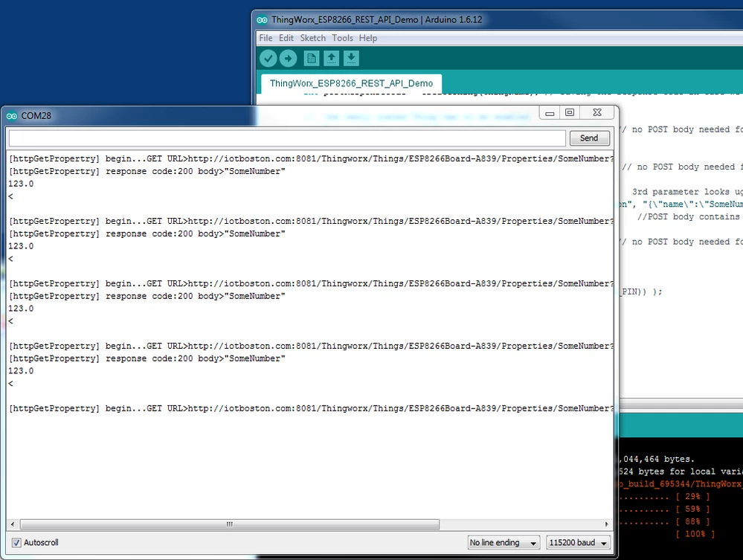This screenshot has width=743, height=560.
Task: Open the '115200 baud' rate dropdown
Action: (578, 542)
